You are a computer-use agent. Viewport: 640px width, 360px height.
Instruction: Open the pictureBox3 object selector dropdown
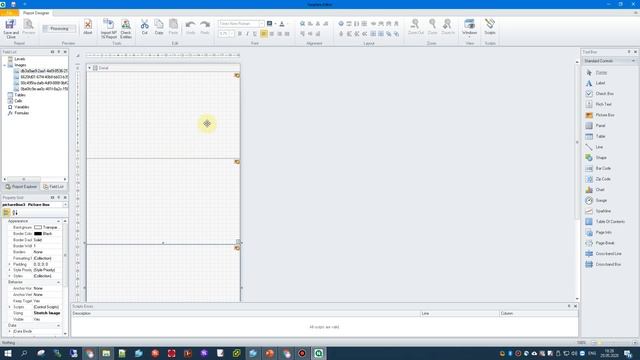point(65,204)
